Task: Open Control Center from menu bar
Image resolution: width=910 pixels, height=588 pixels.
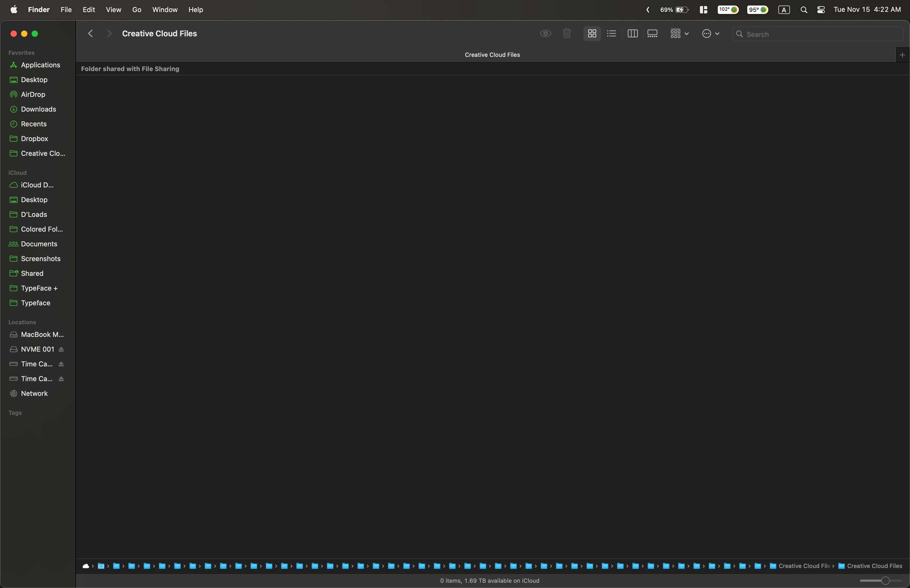Action: [821, 10]
